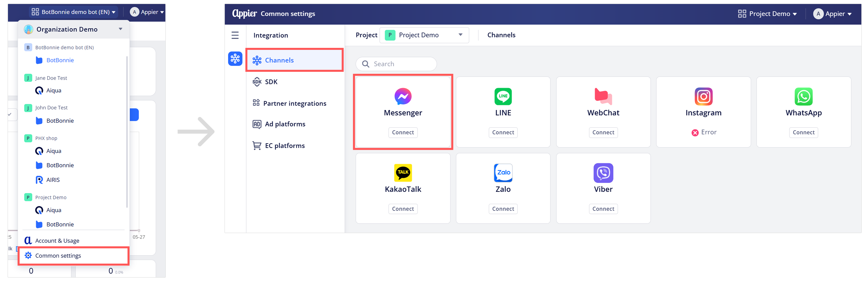868x285 pixels.
Task: Go to Ad platforms section
Action: tap(285, 124)
